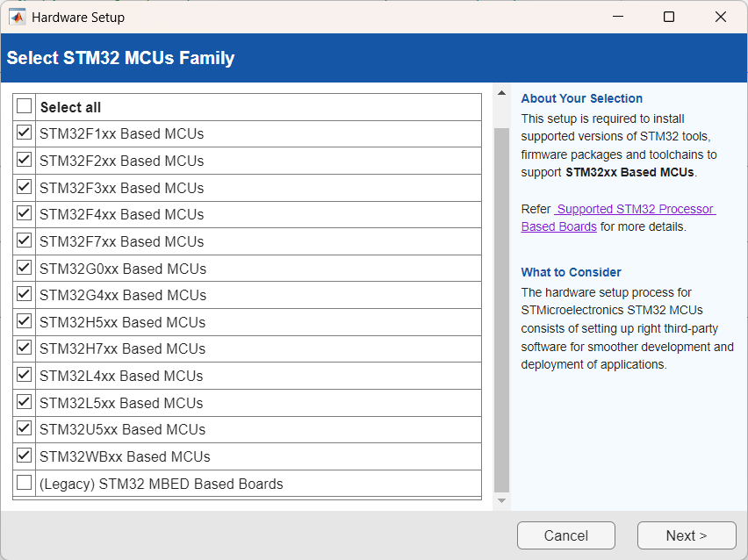Uncheck STM32L4xx Based MCUs
The width and height of the screenshot is (748, 560).
[24, 375]
